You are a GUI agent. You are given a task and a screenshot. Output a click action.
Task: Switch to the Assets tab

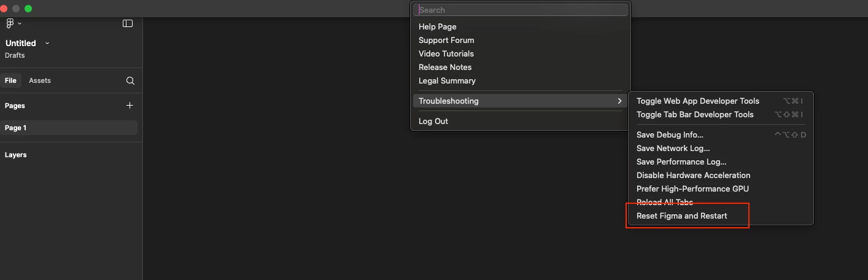[x=40, y=80]
